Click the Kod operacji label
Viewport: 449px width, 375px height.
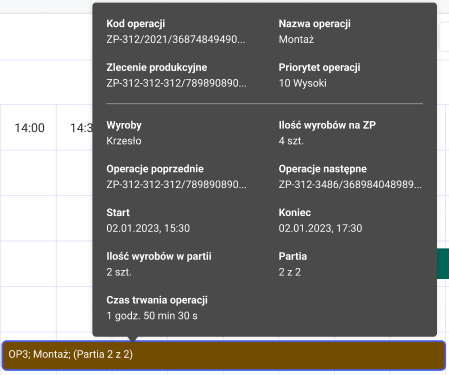[x=136, y=24]
